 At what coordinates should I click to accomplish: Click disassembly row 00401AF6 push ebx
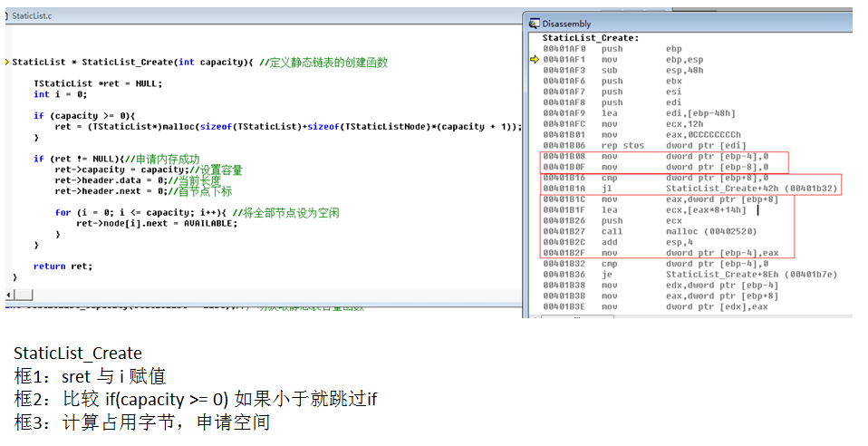[612, 81]
